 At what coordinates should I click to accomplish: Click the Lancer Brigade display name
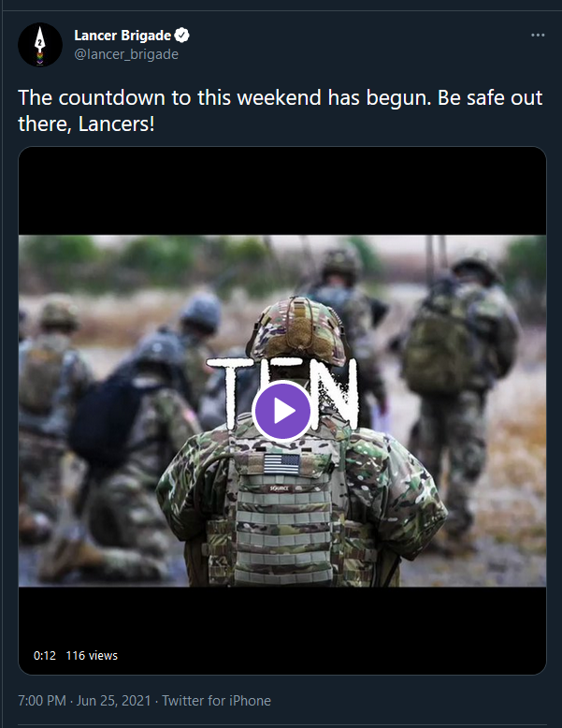point(122,36)
